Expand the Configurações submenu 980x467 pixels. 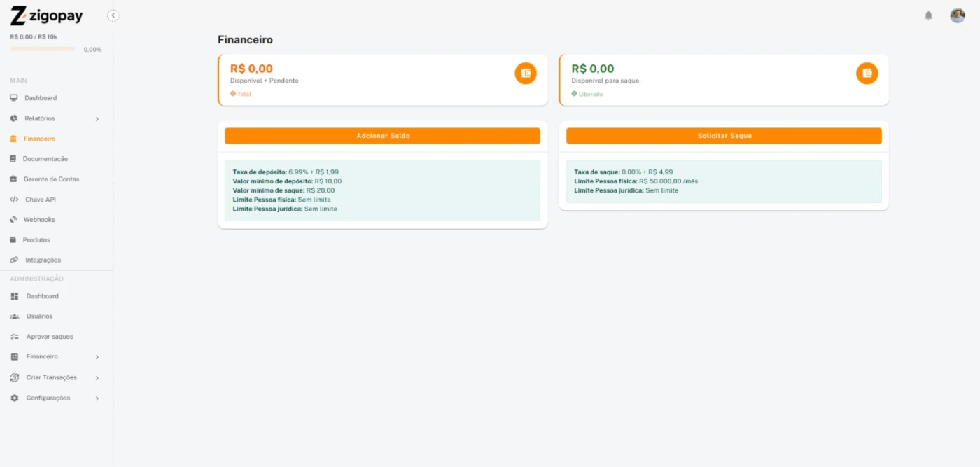[x=97, y=398]
